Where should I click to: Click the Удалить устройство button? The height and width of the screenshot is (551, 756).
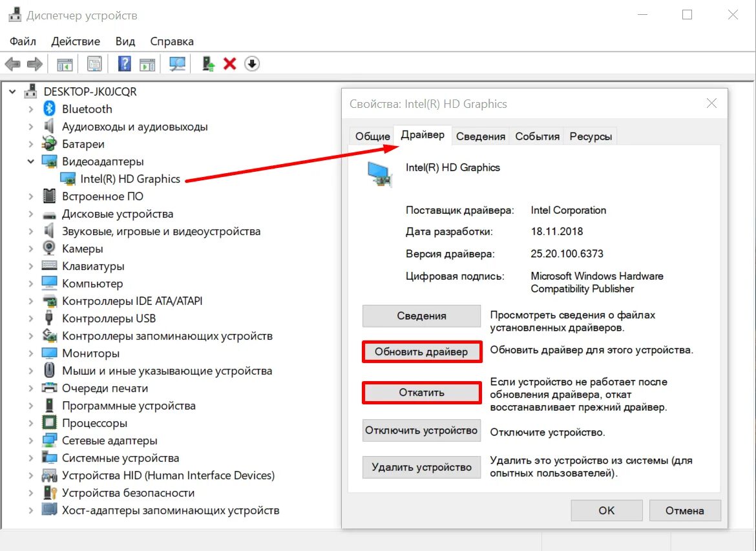coord(421,467)
